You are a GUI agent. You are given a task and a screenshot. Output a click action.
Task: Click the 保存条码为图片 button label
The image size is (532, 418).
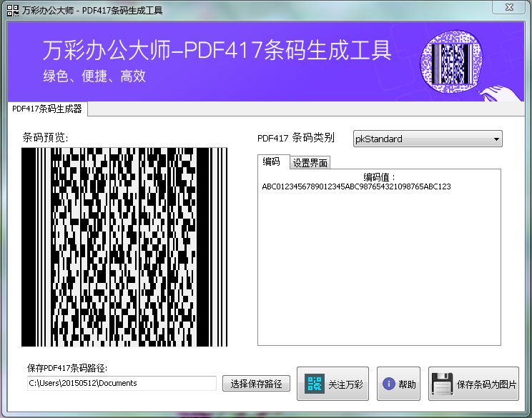pos(486,384)
